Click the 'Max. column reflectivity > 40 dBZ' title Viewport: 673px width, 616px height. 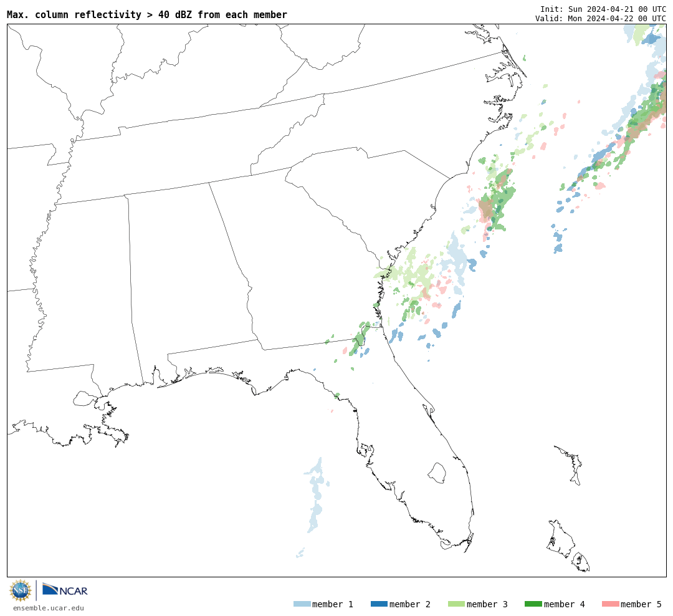147,14
